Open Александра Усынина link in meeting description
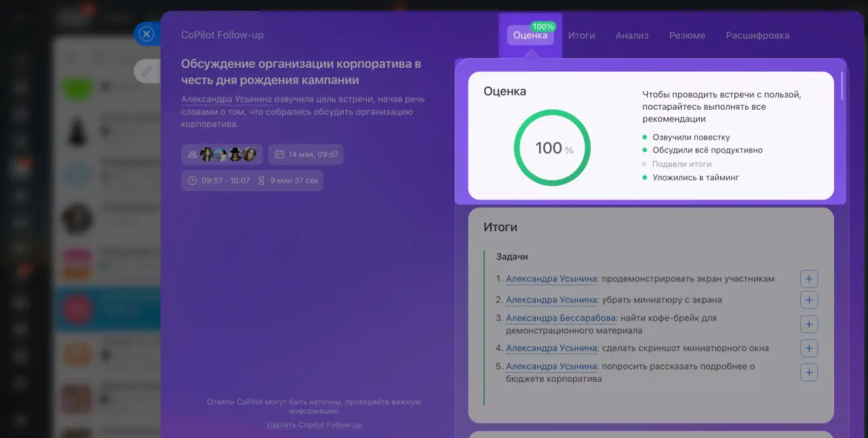This screenshot has width=868, height=438. (x=226, y=99)
